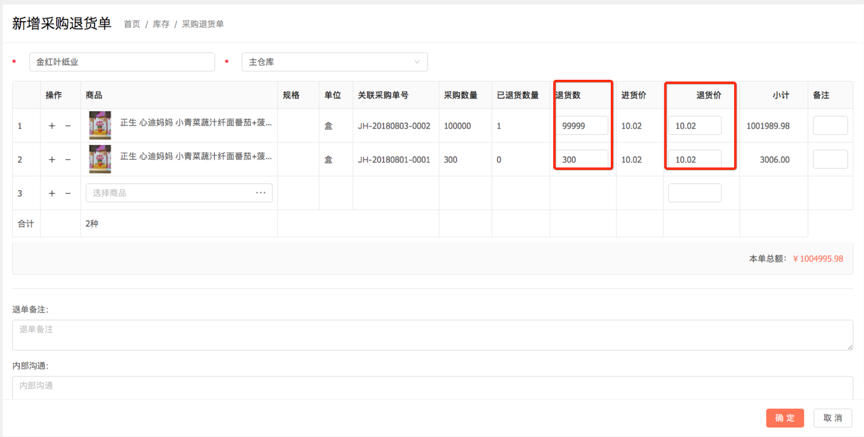Click the 进货价 column header

coord(634,95)
